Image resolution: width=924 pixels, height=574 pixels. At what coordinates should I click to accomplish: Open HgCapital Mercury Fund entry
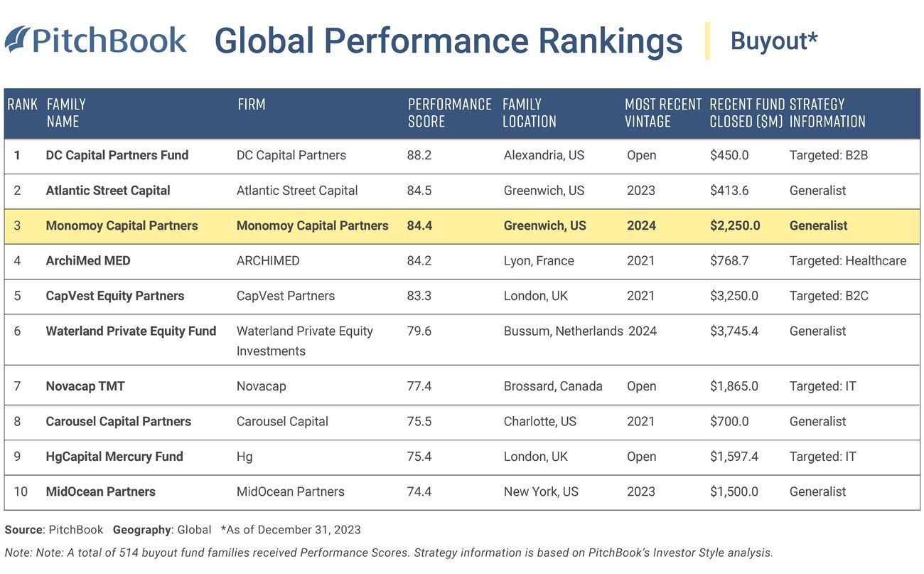click(x=114, y=457)
